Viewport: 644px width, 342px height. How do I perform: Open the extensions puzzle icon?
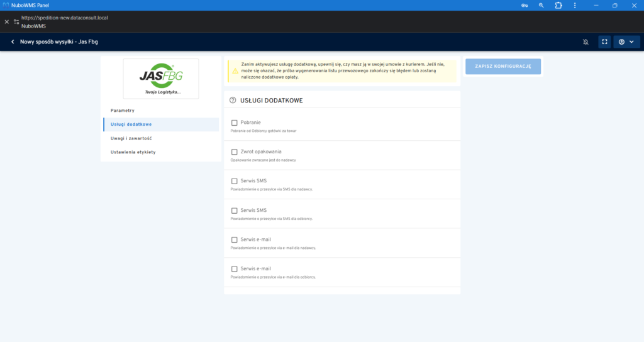click(558, 5)
